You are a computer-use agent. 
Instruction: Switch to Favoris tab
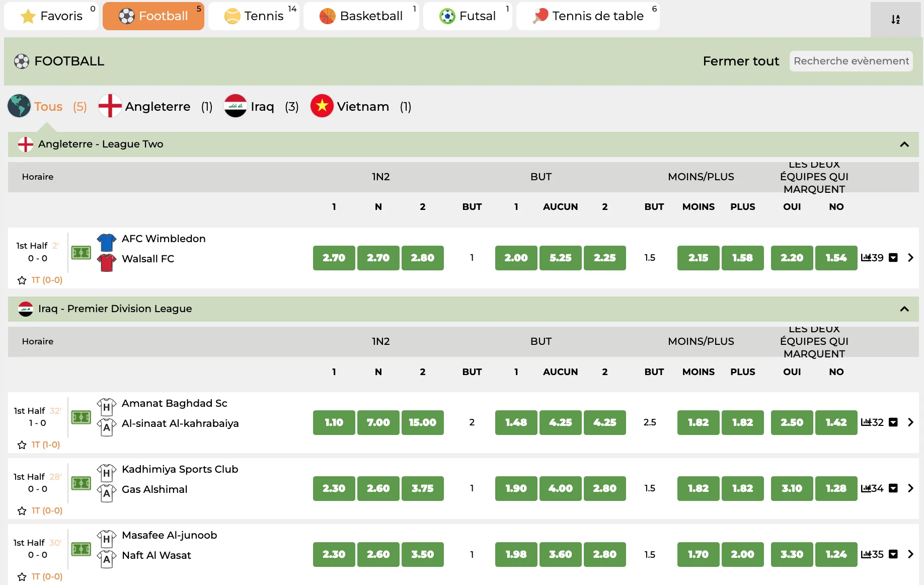[51, 16]
